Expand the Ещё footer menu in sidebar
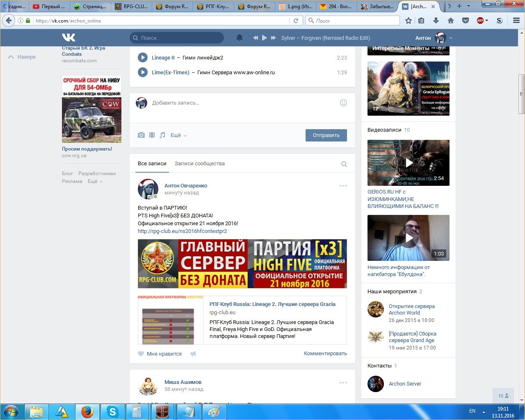Screen dimensions: 525x420 point(95,181)
